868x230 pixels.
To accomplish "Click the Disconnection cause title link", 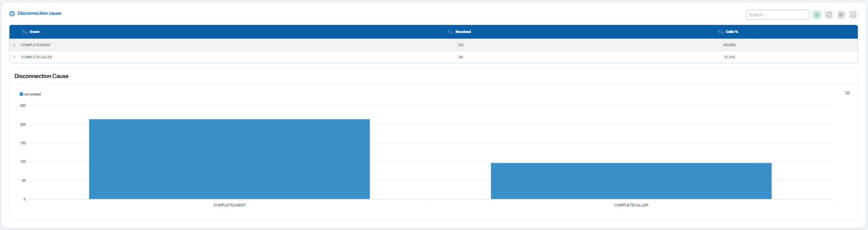I will 39,14.
